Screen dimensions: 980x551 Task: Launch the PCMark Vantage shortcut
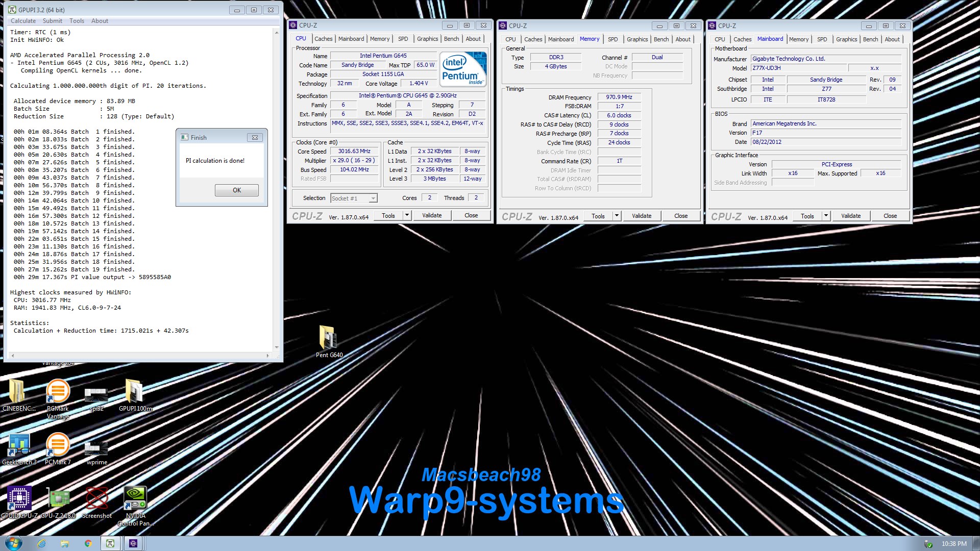coord(58,399)
